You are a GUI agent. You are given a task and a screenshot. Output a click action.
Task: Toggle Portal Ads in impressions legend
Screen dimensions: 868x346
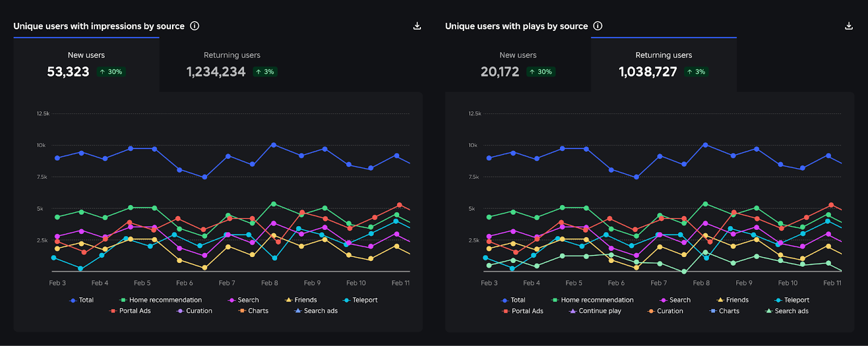(x=130, y=311)
